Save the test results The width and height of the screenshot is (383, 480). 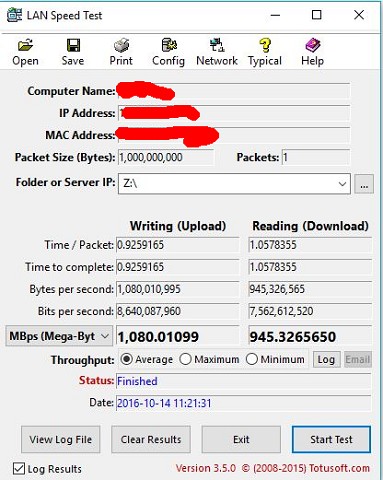click(x=73, y=52)
